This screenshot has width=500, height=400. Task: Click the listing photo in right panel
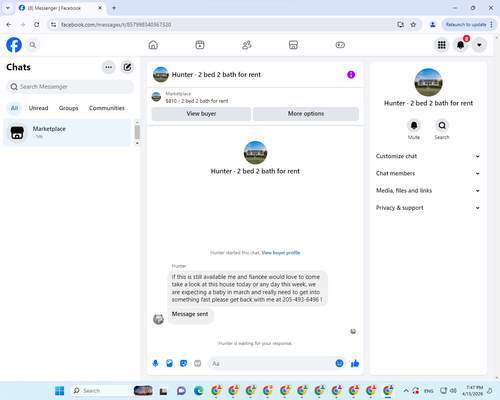coord(428,82)
